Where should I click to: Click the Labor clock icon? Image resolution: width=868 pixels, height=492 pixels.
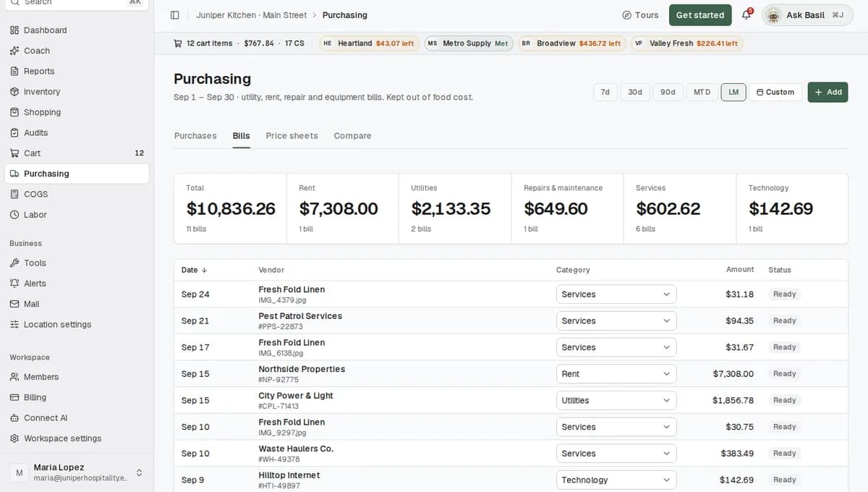coord(14,215)
